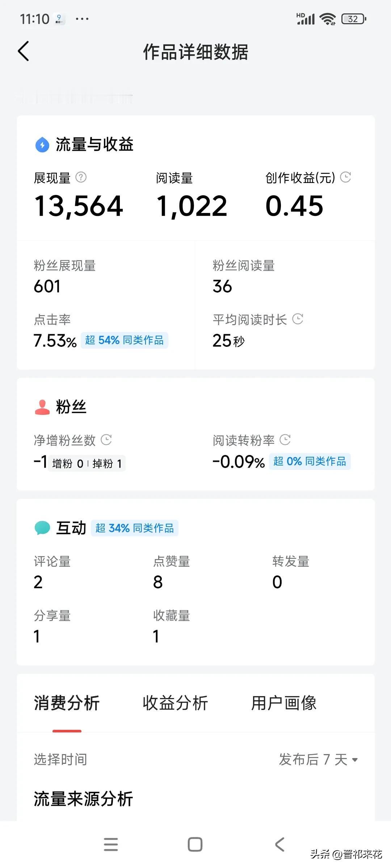Viewport: 391px width, 868px height.
Task: Tap the 超 34% 同类作品 badge near 互动
Action: coord(135,528)
